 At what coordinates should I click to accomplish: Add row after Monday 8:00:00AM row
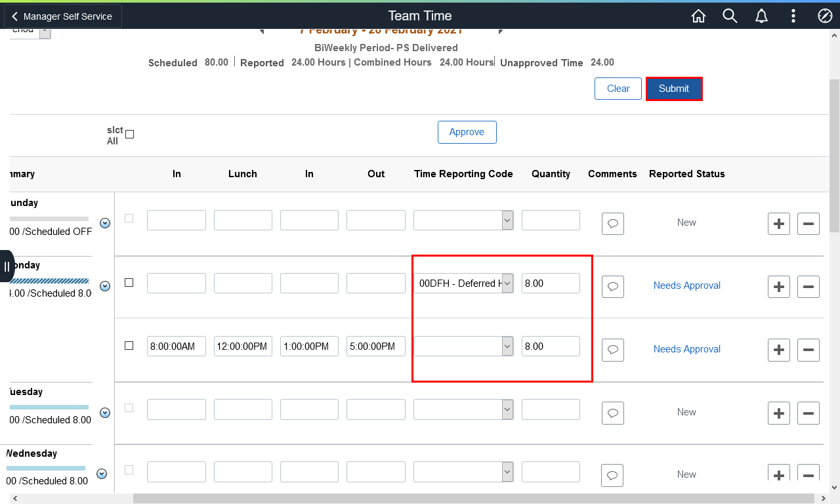point(779,350)
